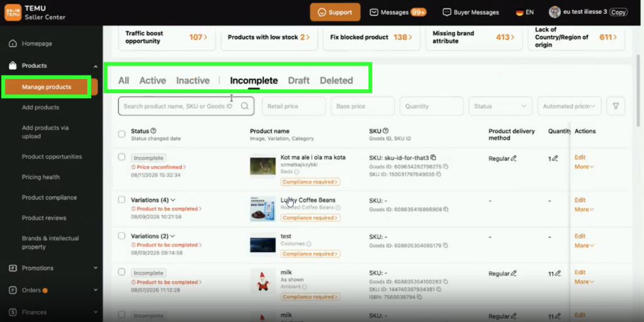Click the page vertical scrollbar
The width and height of the screenshot is (644, 322).
coord(638,91)
